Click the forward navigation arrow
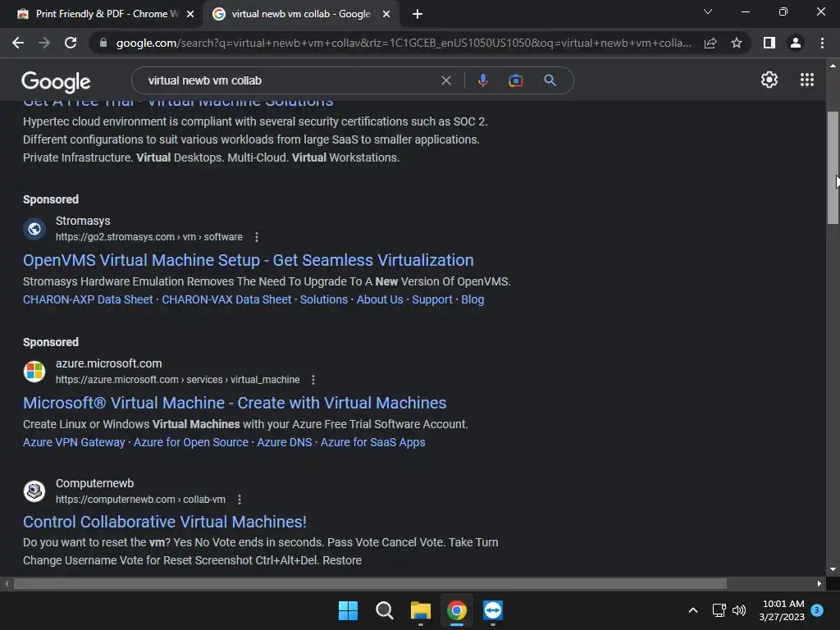This screenshot has width=840, height=630. click(x=44, y=43)
